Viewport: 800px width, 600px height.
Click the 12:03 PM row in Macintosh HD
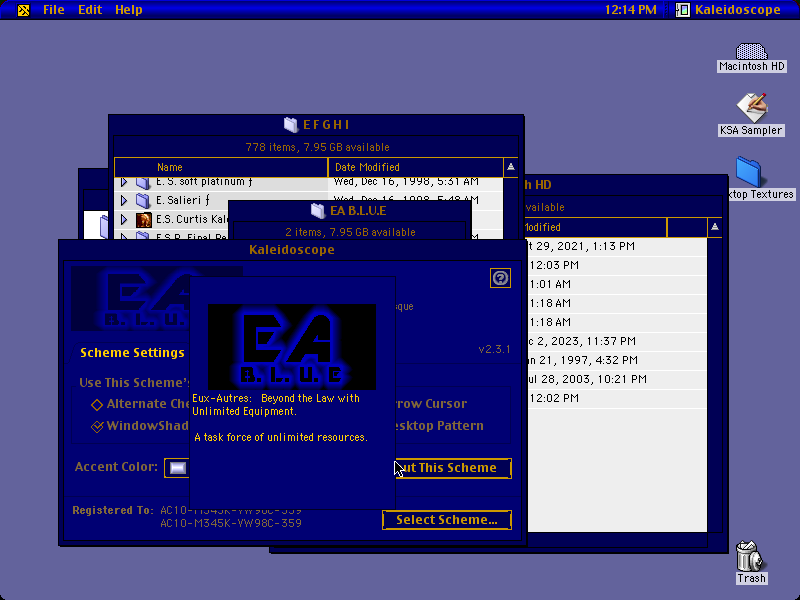pos(615,265)
